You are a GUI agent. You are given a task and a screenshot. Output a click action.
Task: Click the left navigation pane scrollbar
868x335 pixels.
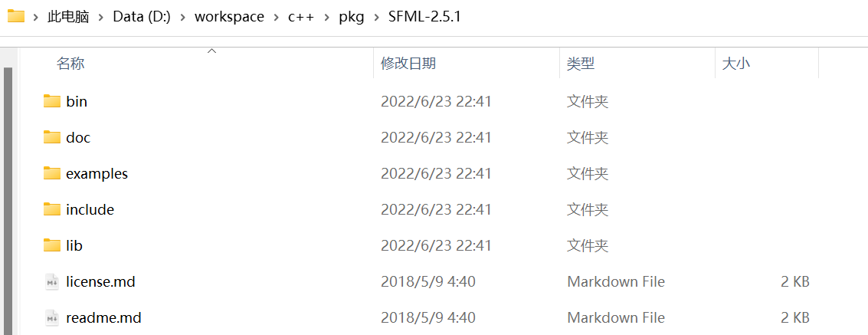coord(8,200)
